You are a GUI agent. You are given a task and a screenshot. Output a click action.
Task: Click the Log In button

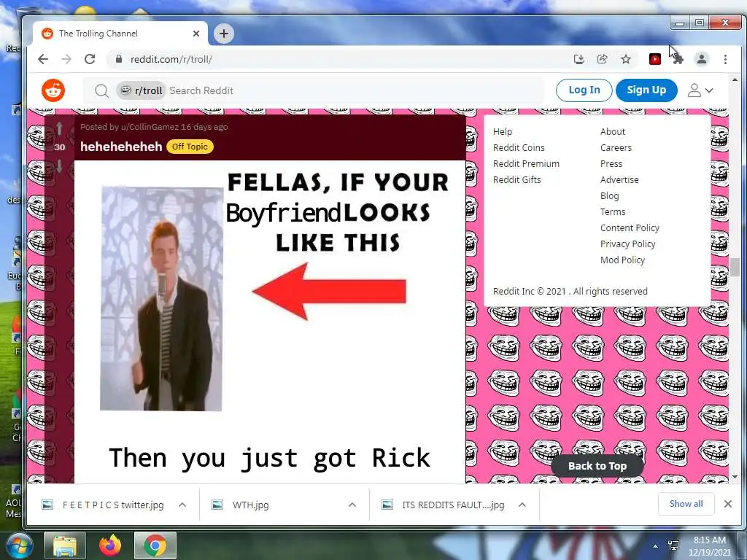584,90
